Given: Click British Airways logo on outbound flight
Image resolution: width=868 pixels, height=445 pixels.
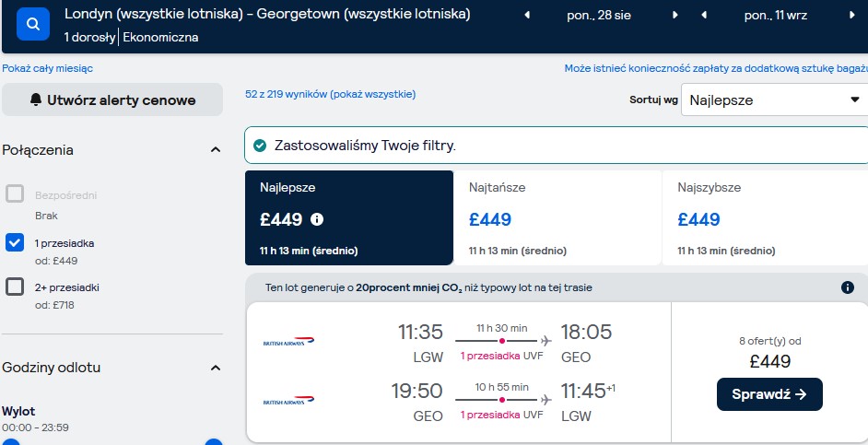Looking at the screenshot, I should 288,342.
